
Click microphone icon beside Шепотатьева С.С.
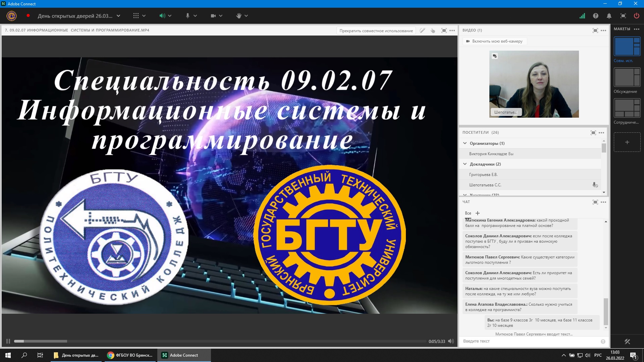click(595, 185)
